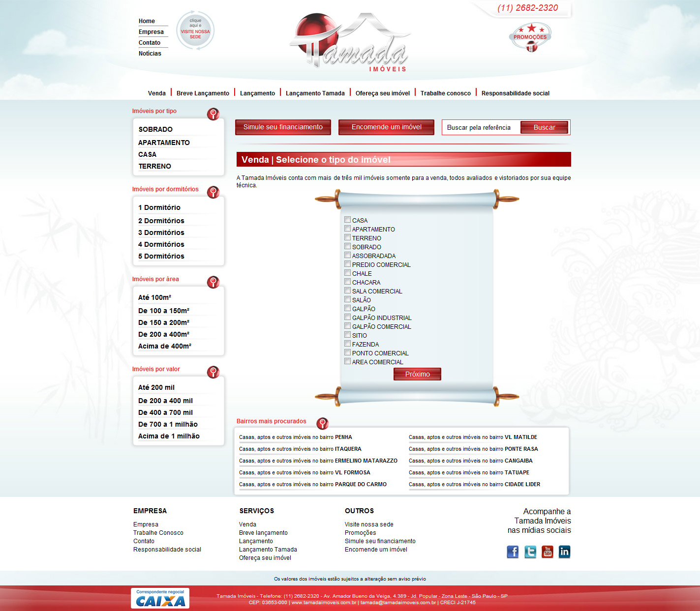Click the 'Encomende um imóvel' button
Viewport: 700px width, 611px height.
(x=387, y=127)
